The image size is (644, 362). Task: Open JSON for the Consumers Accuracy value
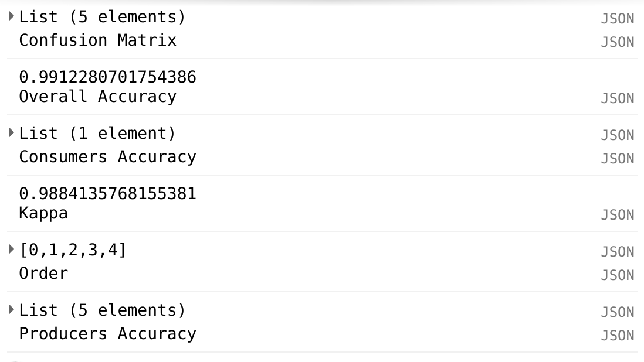617,135
